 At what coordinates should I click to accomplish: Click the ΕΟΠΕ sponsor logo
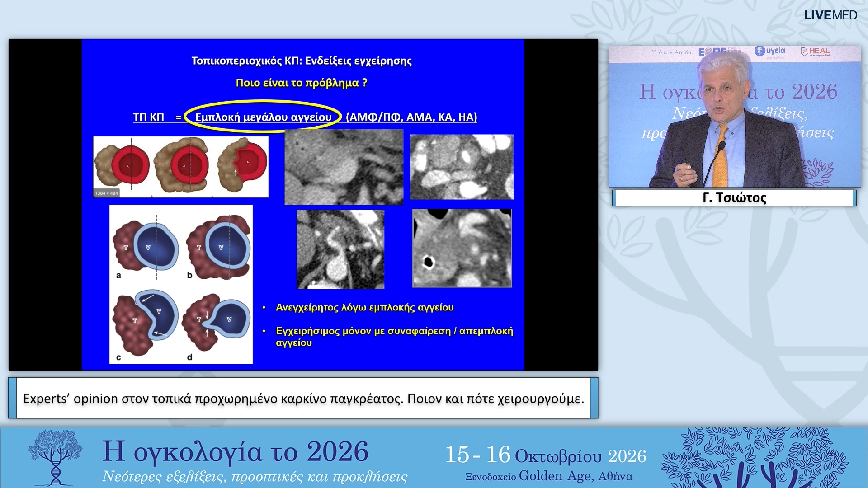coord(718,52)
